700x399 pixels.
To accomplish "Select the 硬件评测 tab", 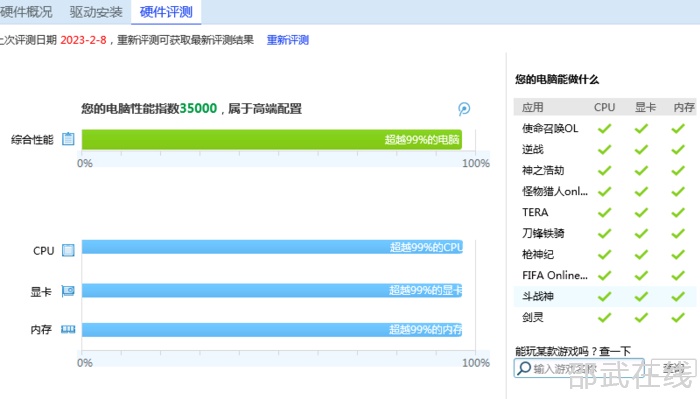I will pyautogui.click(x=166, y=12).
